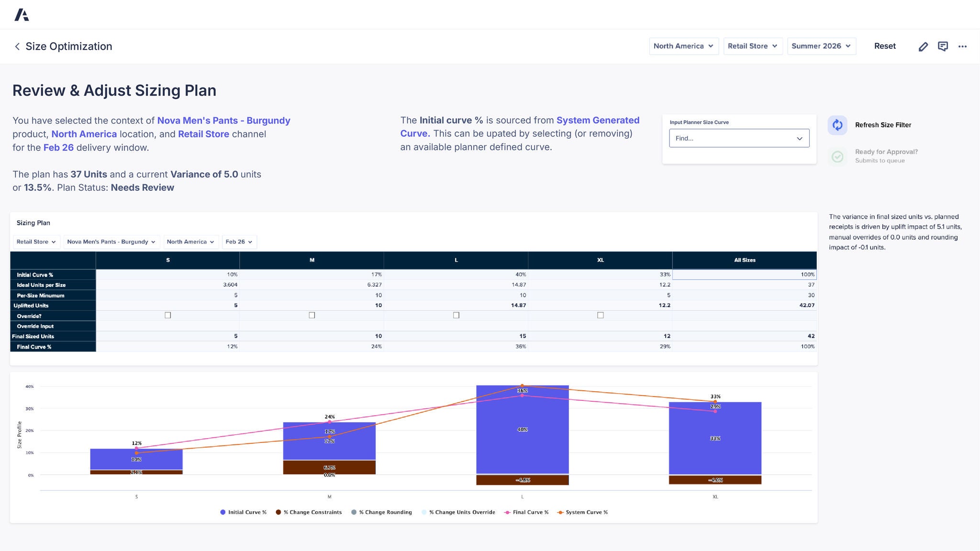The image size is (980, 551).
Task: Select the Uplifted Units row header
Action: click(x=53, y=306)
